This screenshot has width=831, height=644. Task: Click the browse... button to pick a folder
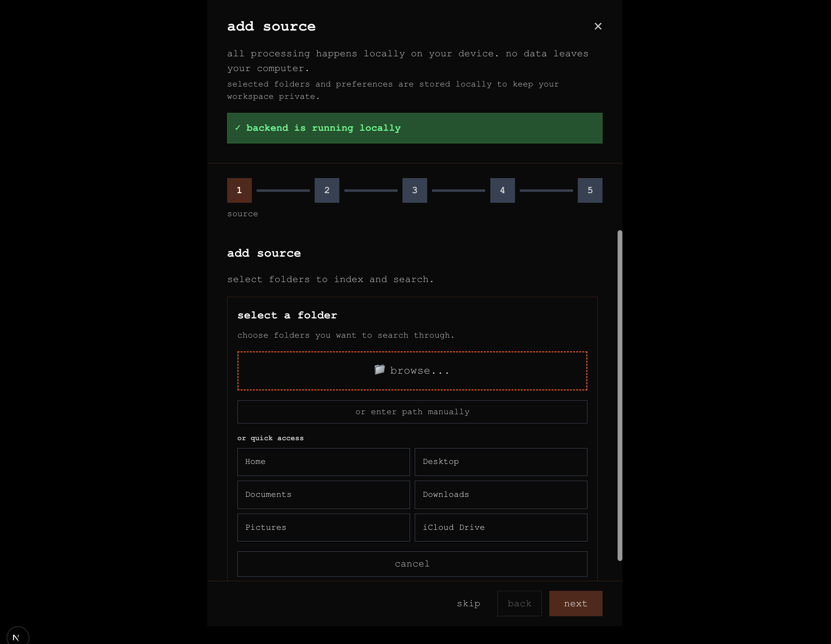click(412, 370)
